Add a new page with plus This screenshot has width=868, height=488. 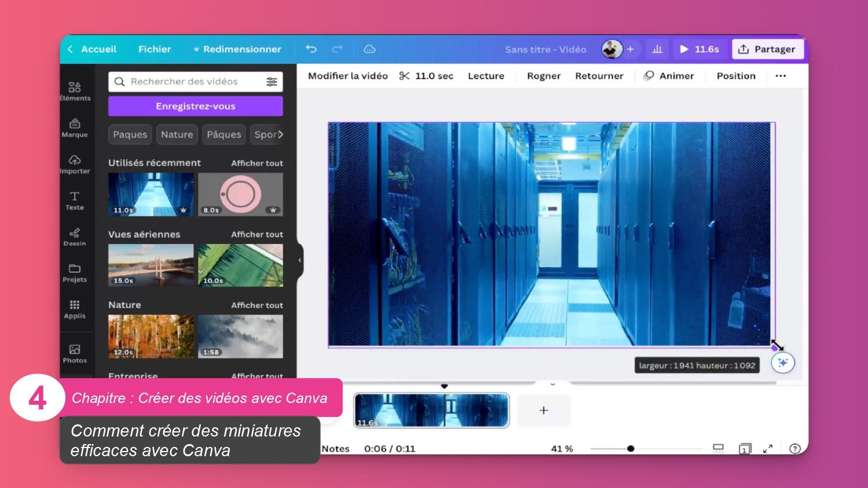(x=543, y=411)
